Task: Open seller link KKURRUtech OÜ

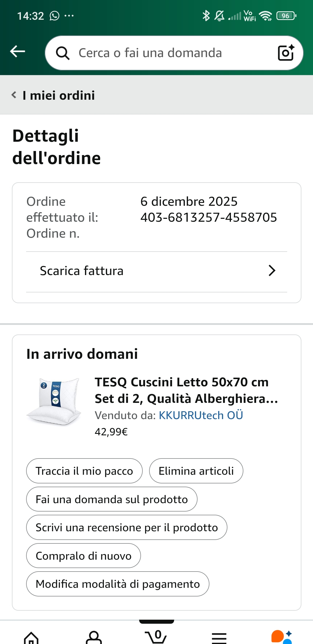Action: (201, 415)
